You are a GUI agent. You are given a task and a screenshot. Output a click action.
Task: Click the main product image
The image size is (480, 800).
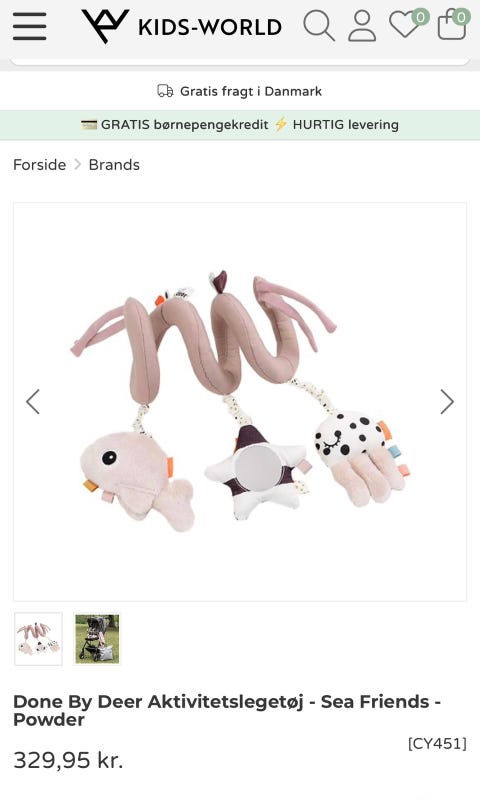(240, 402)
